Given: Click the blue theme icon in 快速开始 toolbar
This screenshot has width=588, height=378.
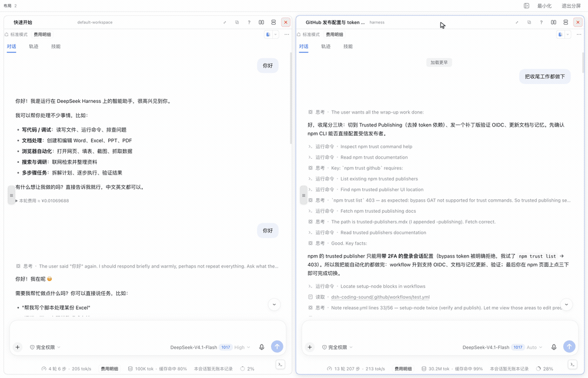Looking at the screenshot, I should point(268,35).
